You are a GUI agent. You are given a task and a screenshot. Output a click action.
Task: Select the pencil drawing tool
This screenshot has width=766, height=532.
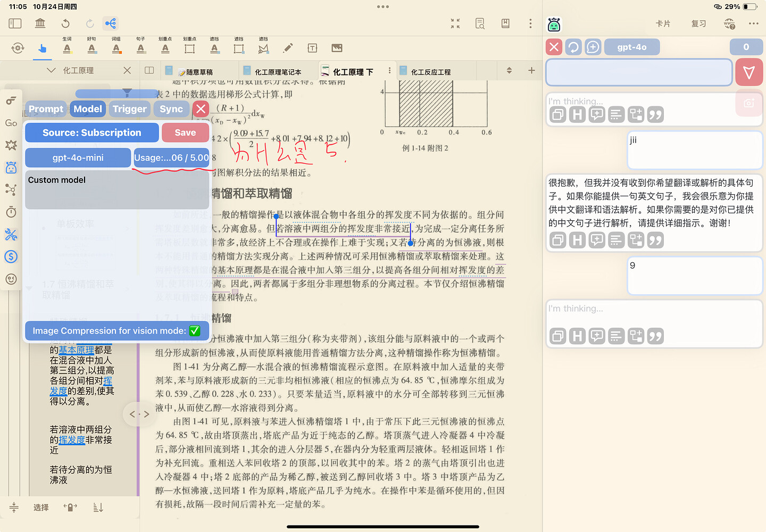[288, 48]
